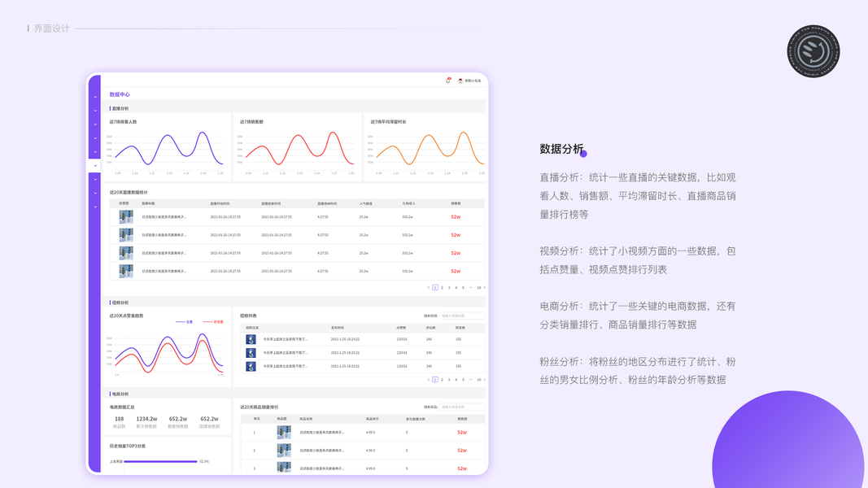Toggle the blue 总量 legend item
The width and height of the screenshot is (868, 488).
coord(185,321)
